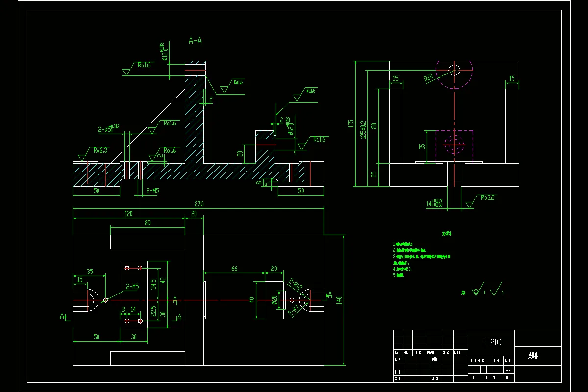The height and width of the screenshot is (392, 588).
Task: Click the 120 dimension value
Action: (128, 214)
